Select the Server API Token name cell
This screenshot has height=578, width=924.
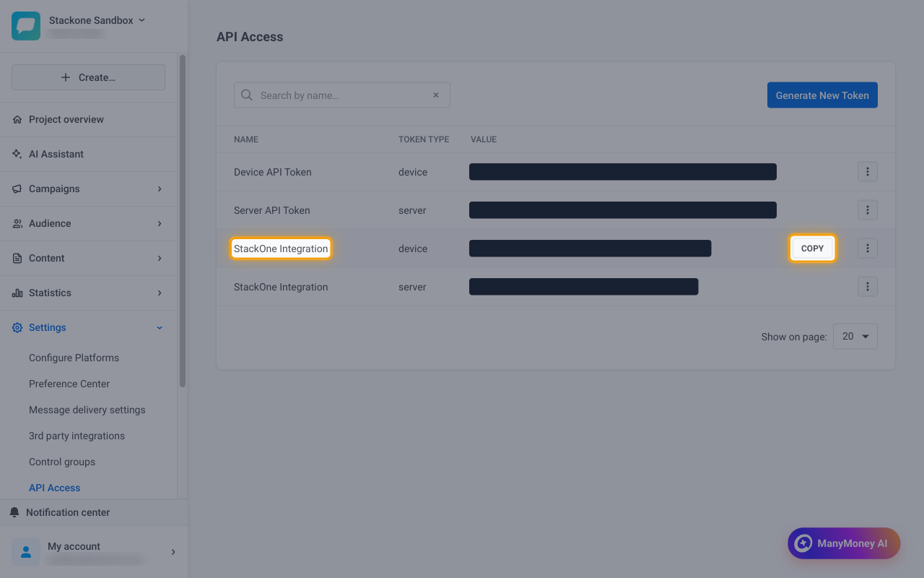(x=272, y=210)
